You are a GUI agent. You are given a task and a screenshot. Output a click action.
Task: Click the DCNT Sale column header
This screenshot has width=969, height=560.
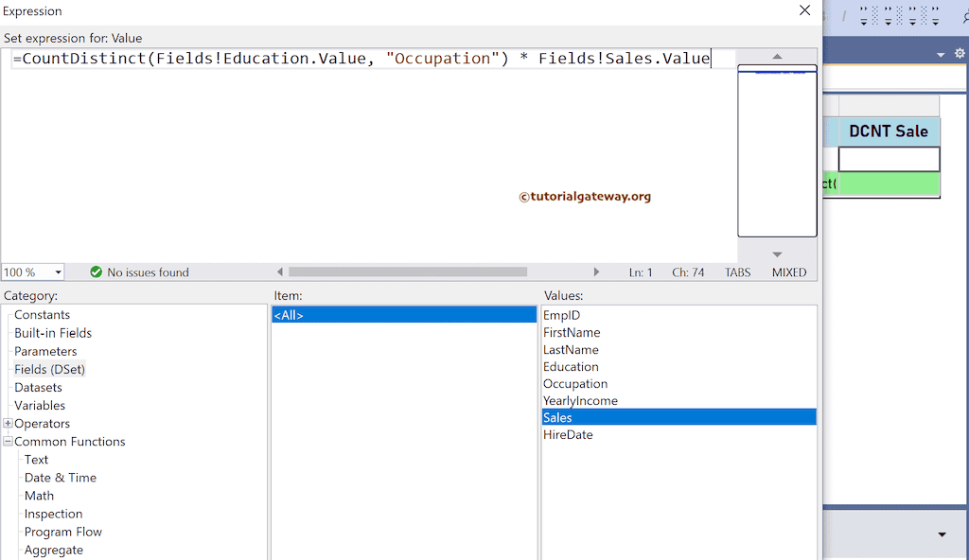point(888,131)
